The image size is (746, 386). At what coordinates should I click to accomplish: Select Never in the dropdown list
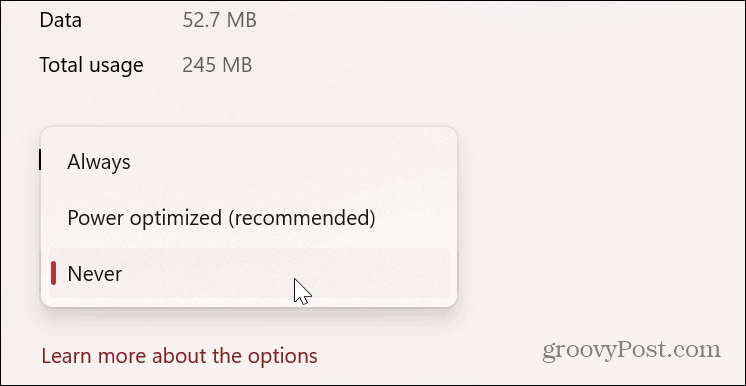click(249, 274)
